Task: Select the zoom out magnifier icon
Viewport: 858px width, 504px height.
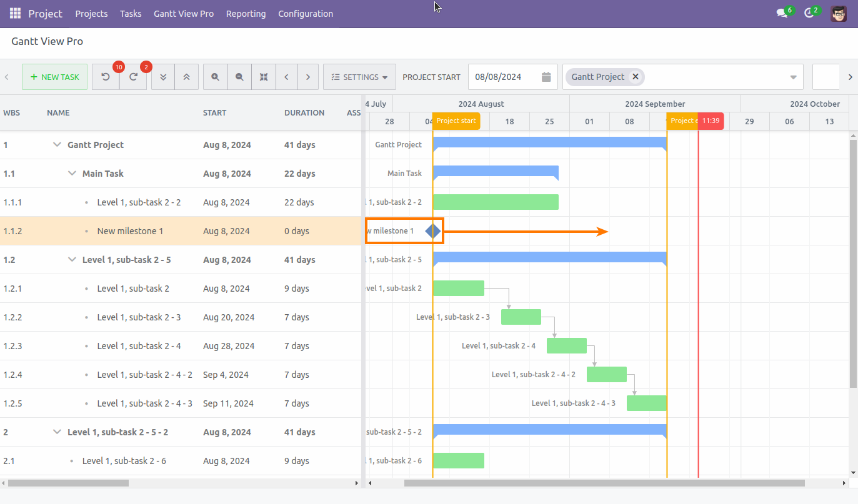Action: tap(239, 77)
